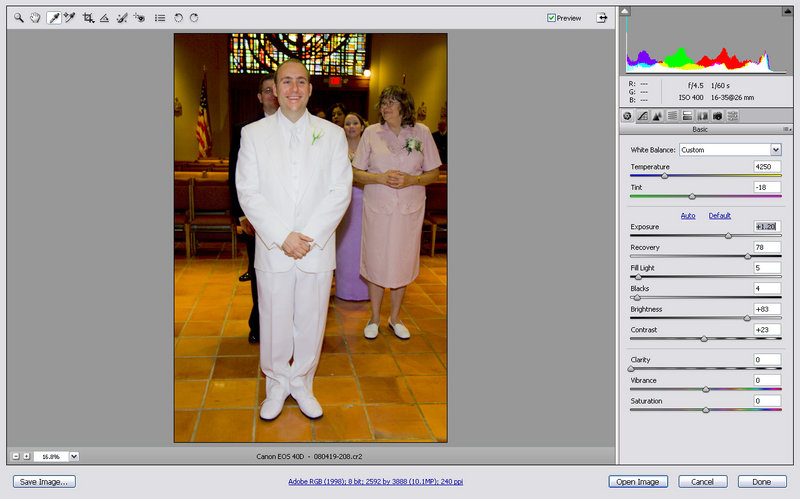Switch to the Lens Corrections panel tab

(x=703, y=116)
